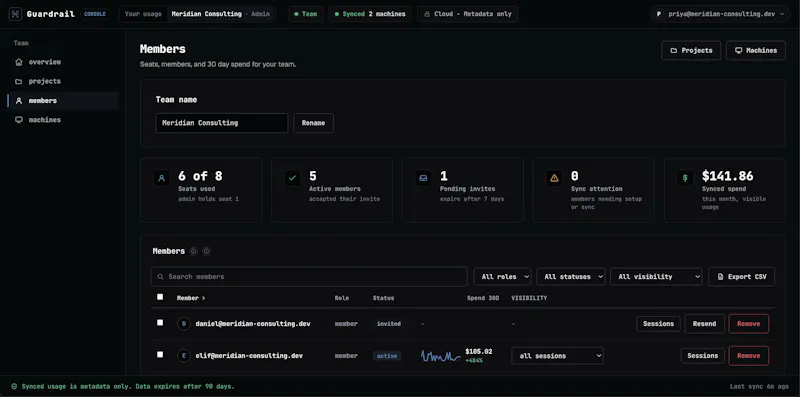Click the person icon on Seats used card
The height and width of the screenshot is (397, 800).
pyautogui.click(x=162, y=178)
